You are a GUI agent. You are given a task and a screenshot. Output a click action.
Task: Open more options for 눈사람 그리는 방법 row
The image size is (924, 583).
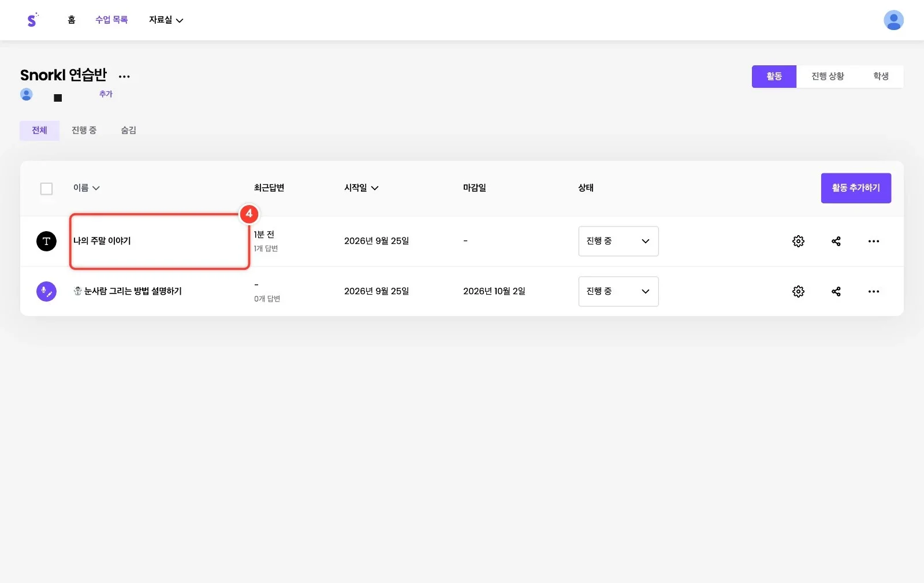click(x=873, y=291)
